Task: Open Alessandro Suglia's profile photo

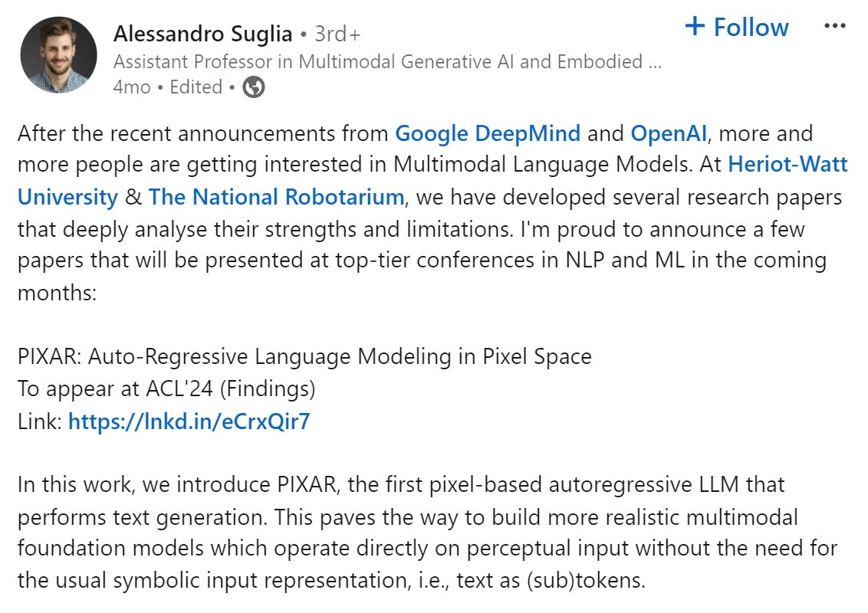Action: point(58,55)
